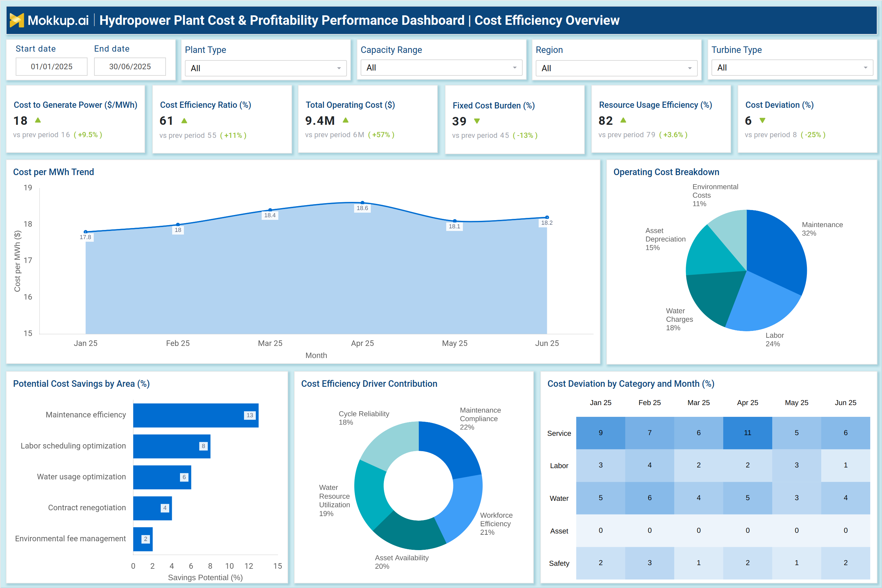Click the Potential Cost Savings by Area title

[x=81, y=384]
